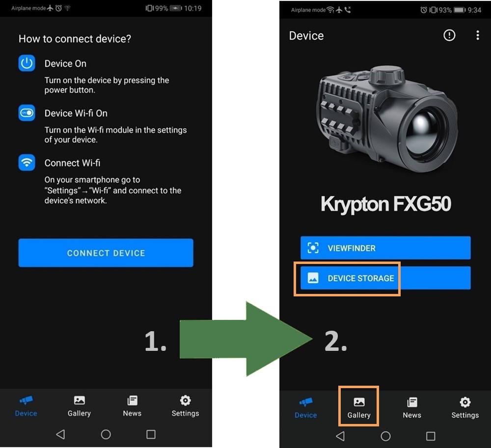Open News tab on the connect-device screen
Screen dimensions: 491x448
pos(132,406)
